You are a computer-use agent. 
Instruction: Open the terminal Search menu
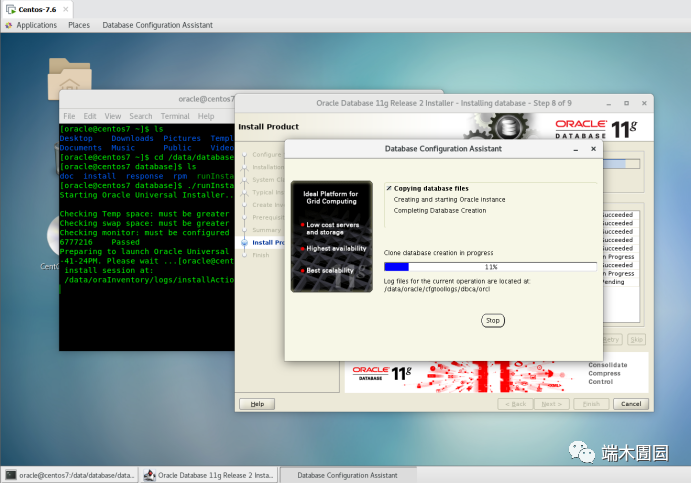[141, 116]
